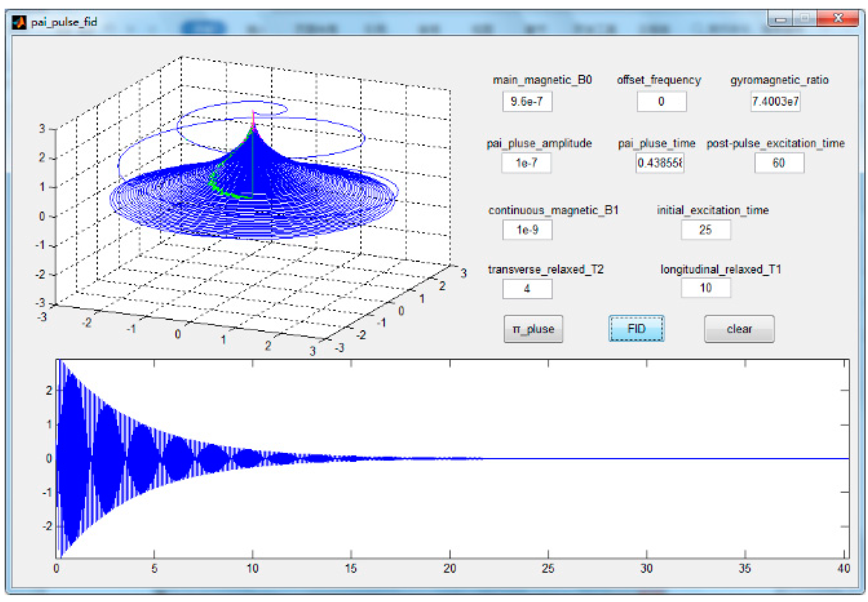
Task: Focus the gyromagnetic_ratio input field
Action: [x=775, y=101]
